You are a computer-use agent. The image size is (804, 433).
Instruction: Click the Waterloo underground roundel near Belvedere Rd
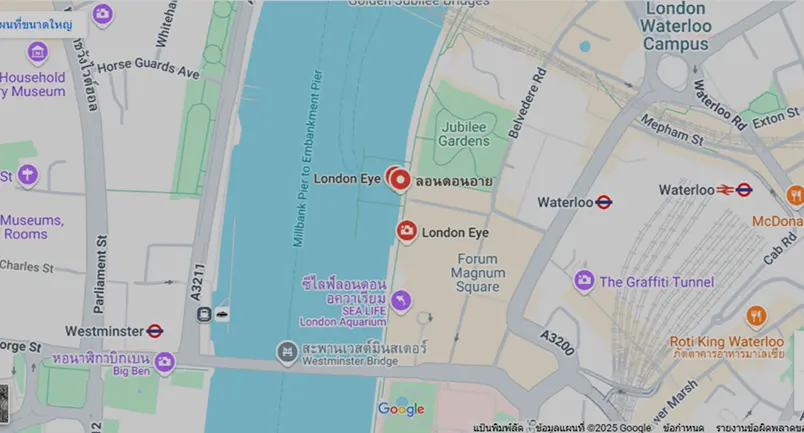[604, 202]
